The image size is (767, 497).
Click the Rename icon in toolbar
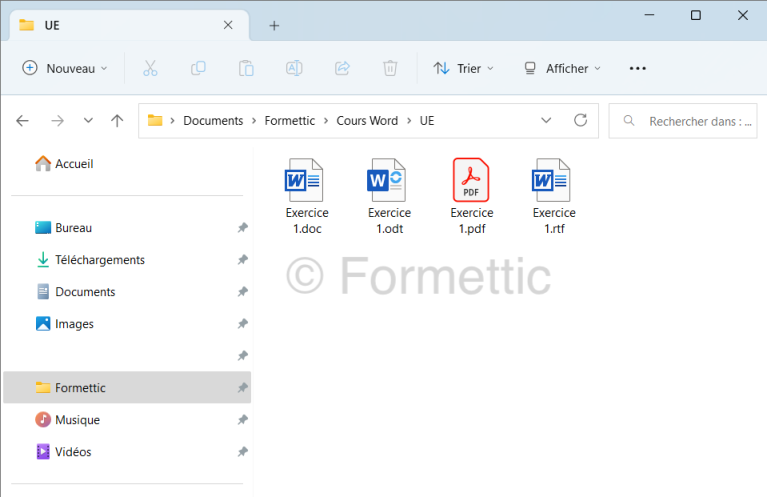tap(294, 68)
